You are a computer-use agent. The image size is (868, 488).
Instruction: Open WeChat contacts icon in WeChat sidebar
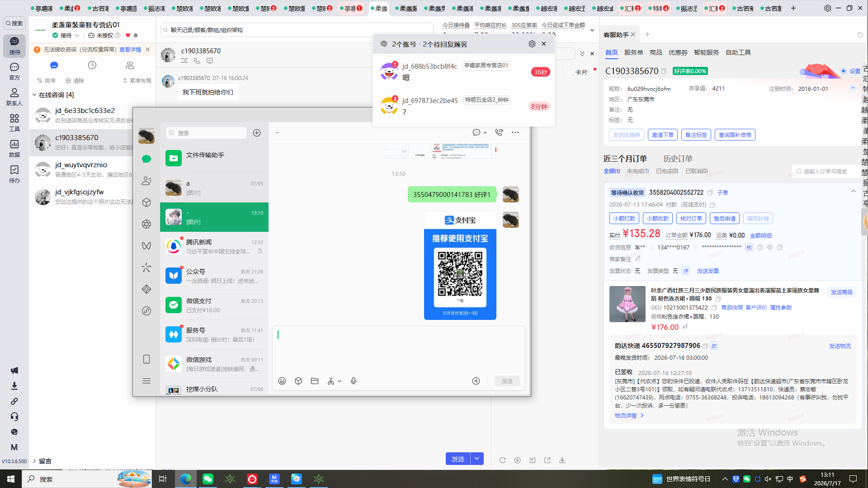point(146,181)
